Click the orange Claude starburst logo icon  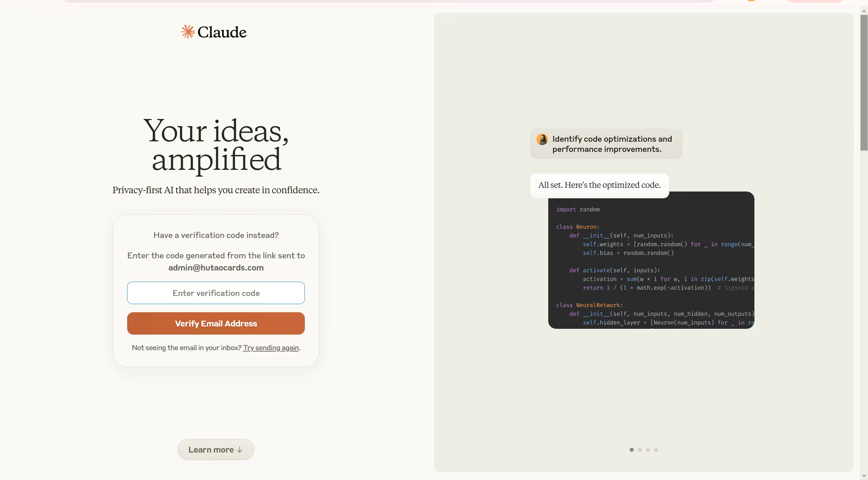tap(188, 32)
